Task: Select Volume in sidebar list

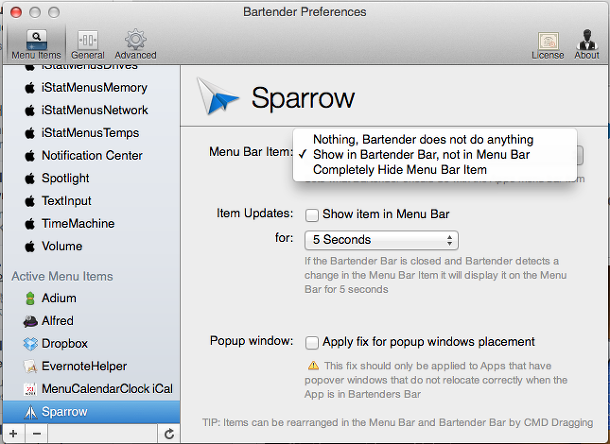Action: (62, 246)
